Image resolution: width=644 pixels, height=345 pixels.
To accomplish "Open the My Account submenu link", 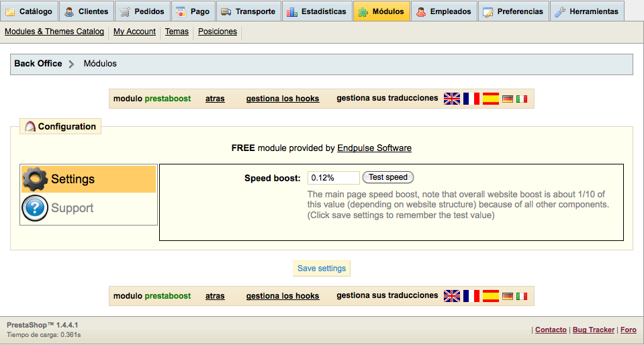I will [134, 32].
